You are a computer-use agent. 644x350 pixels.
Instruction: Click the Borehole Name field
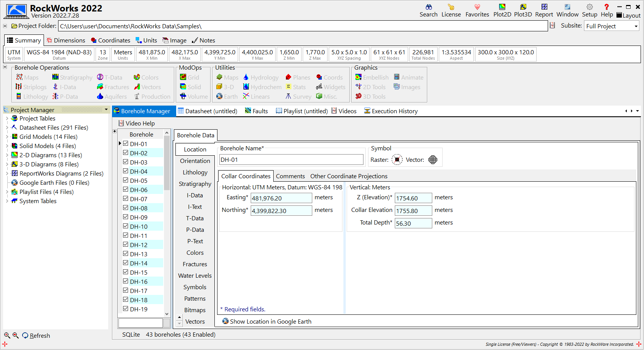[x=291, y=160]
